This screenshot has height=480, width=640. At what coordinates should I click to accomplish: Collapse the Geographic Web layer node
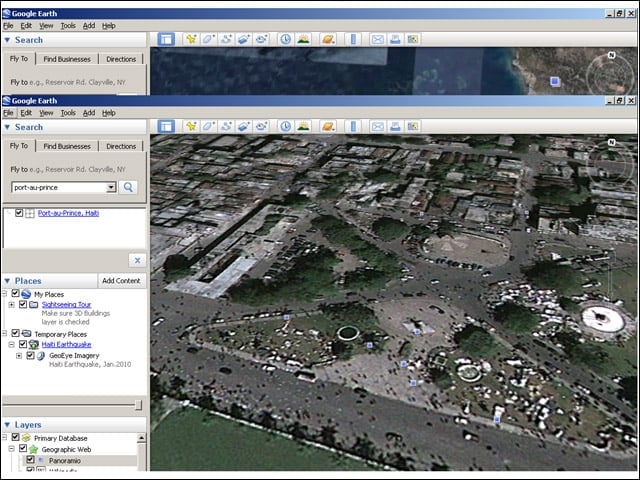(11, 449)
